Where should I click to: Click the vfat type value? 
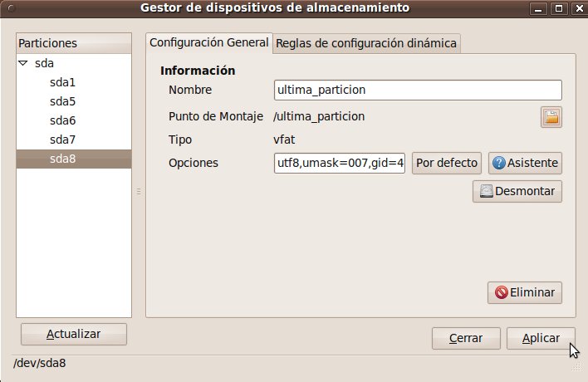tap(284, 140)
